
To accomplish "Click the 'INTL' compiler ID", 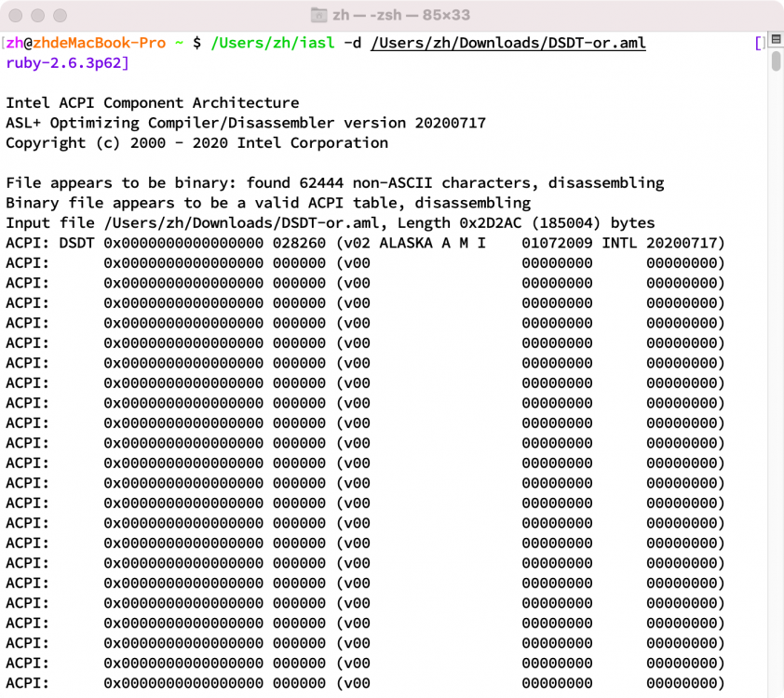I will 619,243.
